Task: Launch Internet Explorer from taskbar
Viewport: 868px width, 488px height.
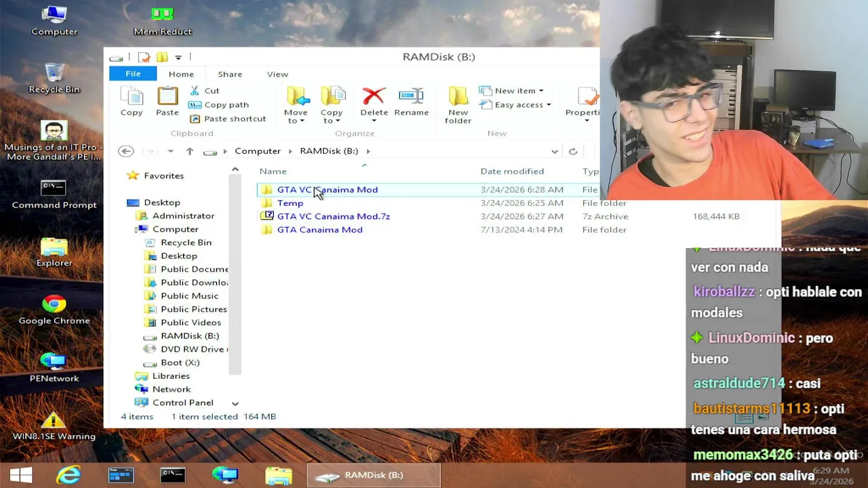Action: click(68, 475)
